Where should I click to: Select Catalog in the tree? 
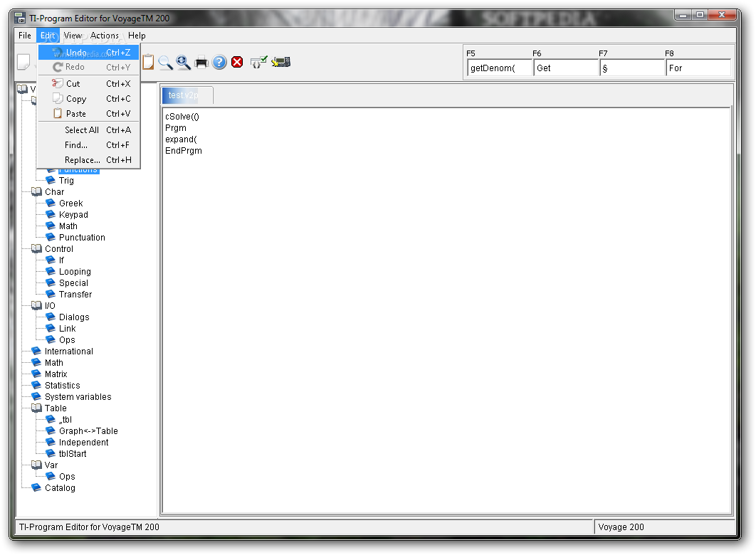point(60,488)
